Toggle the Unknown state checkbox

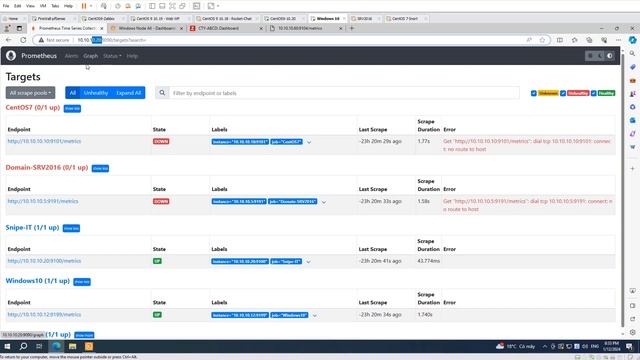coord(533,93)
